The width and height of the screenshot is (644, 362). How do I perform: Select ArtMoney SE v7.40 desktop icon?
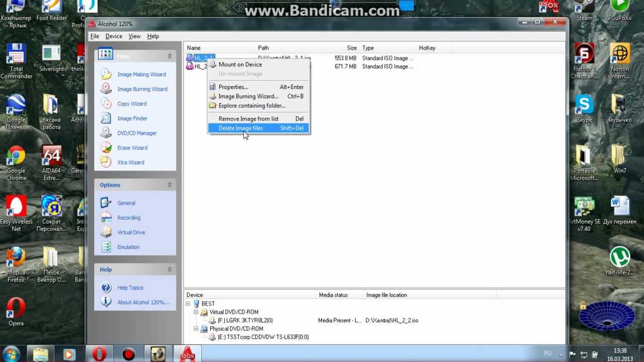coord(584,214)
